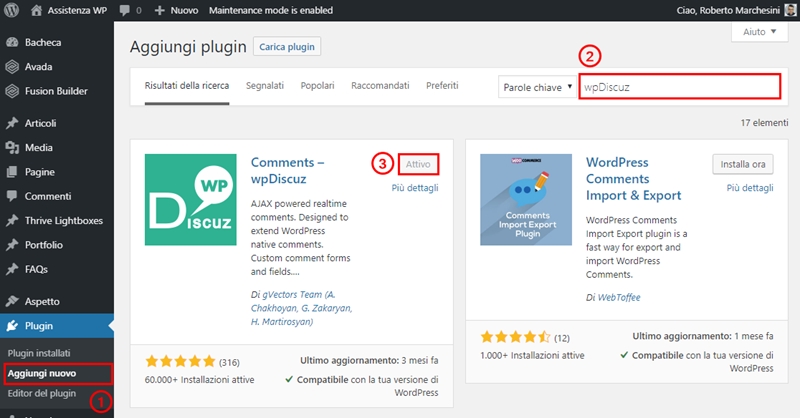The height and width of the screenshot is (418, 800).
Task: Click the plus icon next to Nuovo
Action: (160, 10)
